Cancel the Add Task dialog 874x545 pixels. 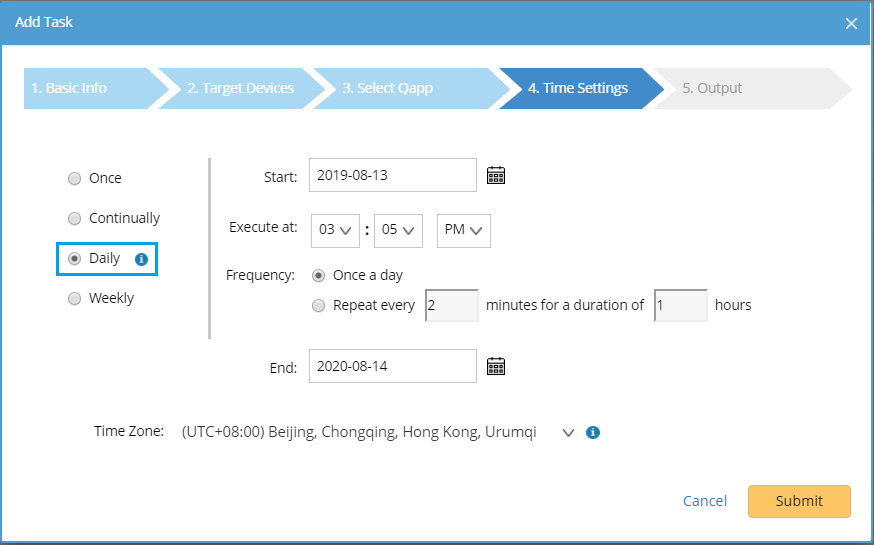705,501
